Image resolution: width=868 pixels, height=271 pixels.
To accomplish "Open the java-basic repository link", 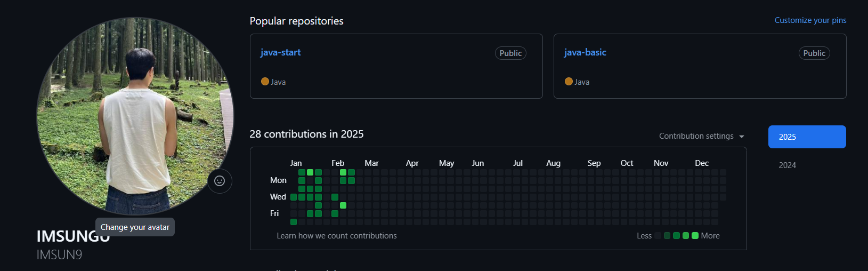I will (x=585, y=52).
